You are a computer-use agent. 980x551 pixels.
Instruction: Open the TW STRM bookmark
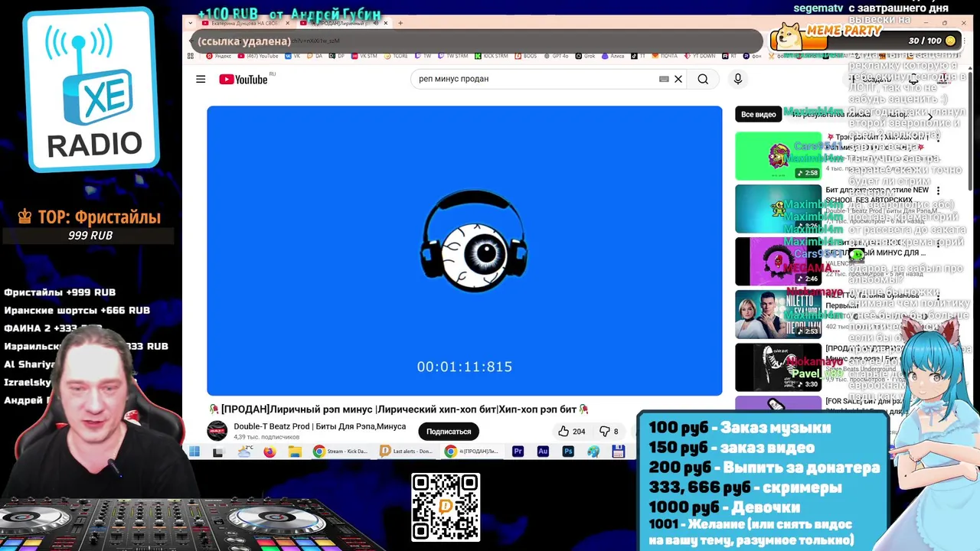(x=452, y=56)
